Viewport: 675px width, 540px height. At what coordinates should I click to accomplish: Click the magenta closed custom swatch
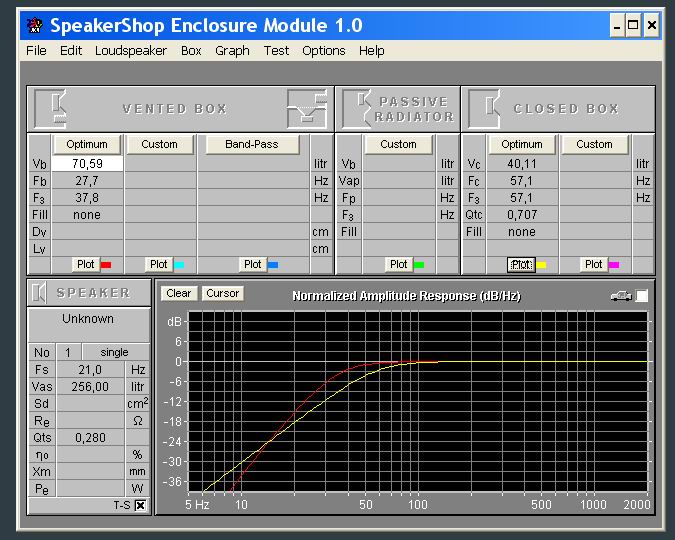pyautogui.click(x=614, y=265)
